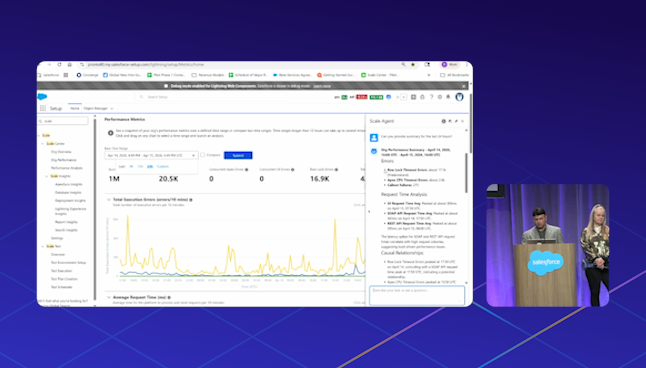The width and height of the screenshot is (646, 368).
Task: Open Database Insights in sidebar
Action: tap(68, 192)
